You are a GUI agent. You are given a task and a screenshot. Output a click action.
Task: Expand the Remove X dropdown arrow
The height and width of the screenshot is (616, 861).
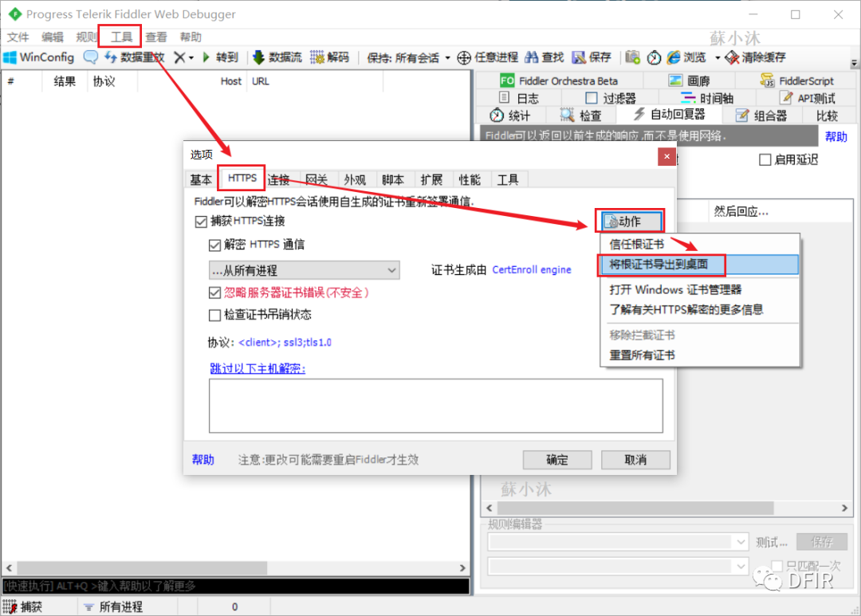click(x=191, y=57)
